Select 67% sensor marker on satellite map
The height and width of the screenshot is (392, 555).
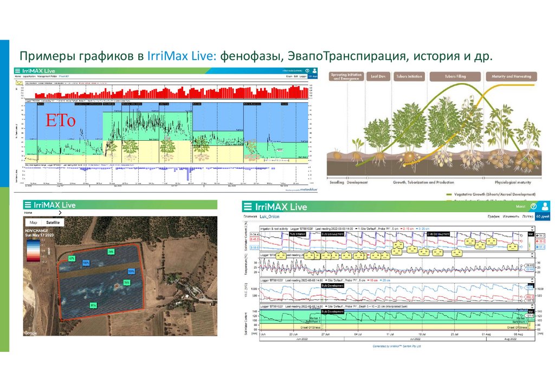(x=72, y=258)
